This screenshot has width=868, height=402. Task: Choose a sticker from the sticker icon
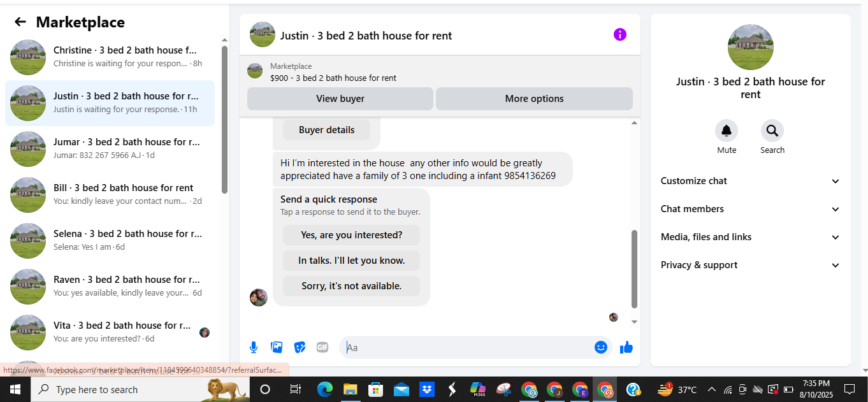(300, 347)
